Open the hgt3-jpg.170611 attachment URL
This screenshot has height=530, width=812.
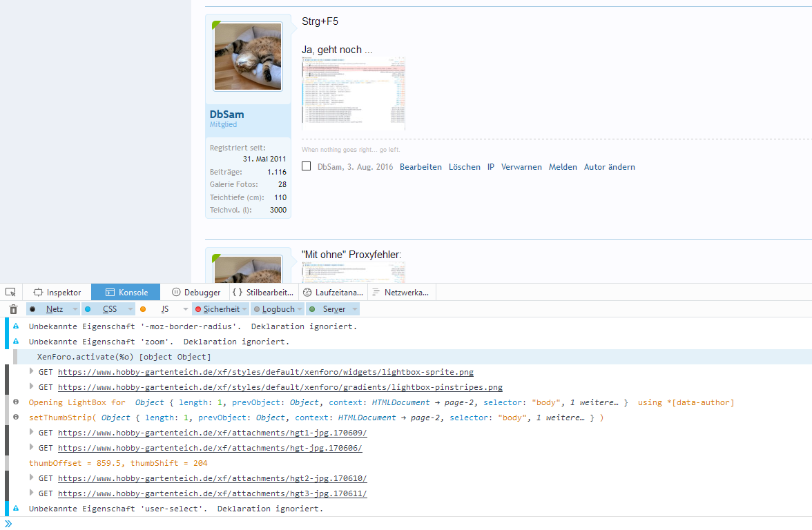pos(213,493)
